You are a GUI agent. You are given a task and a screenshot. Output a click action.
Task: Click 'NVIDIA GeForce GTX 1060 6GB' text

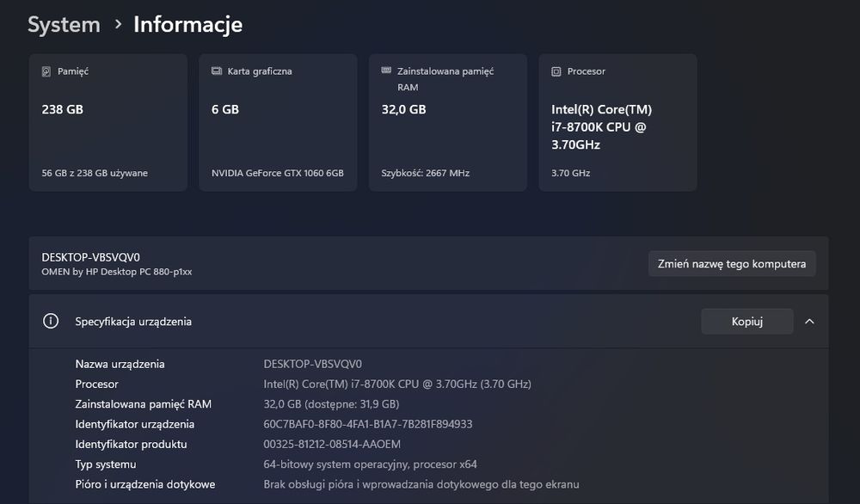(278, 173)
